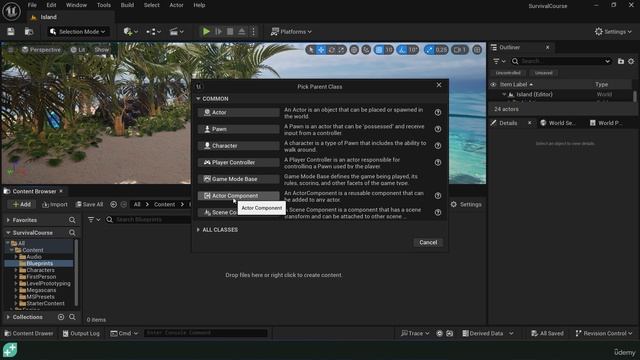The height and width of the screenshot is (360, 640).
Task: Open the help icon for the Actor class
Action: coord(438,112)
